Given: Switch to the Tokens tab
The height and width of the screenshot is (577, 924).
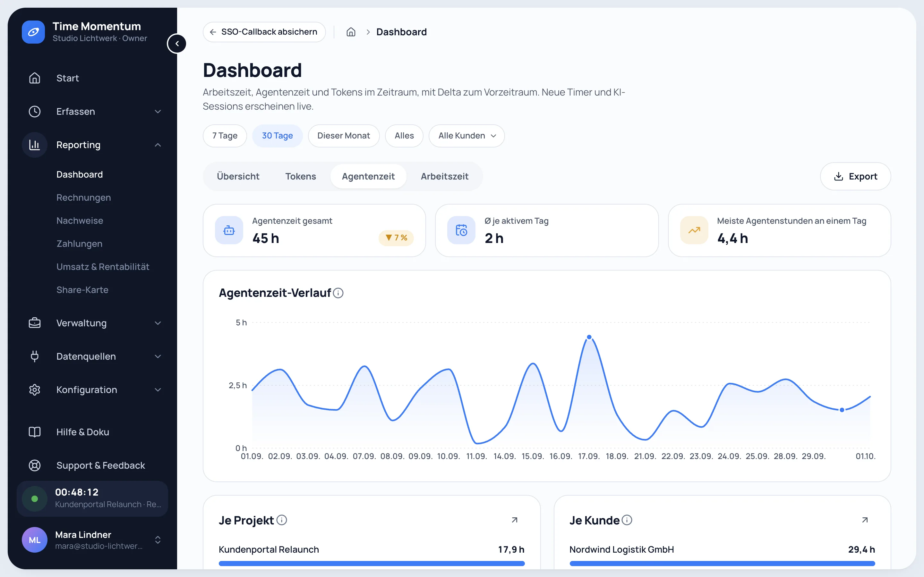Looking at the screenshot, I should 301,176.
